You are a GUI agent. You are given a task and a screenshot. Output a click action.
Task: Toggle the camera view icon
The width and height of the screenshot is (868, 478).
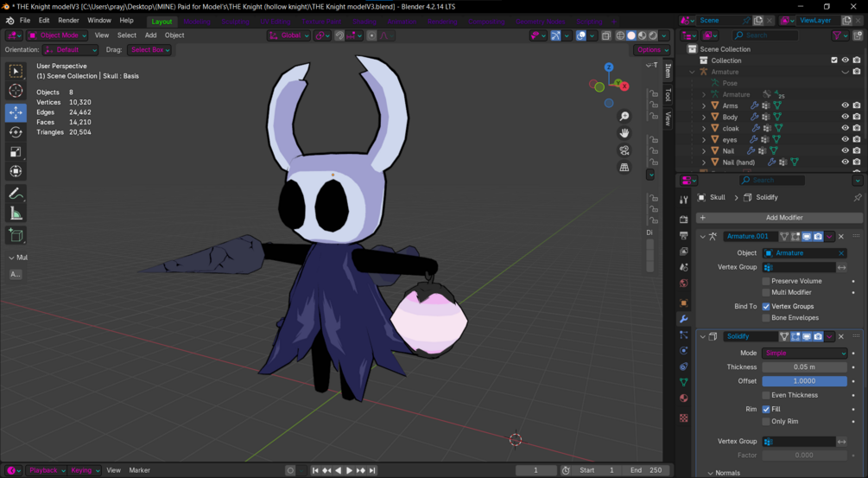[624, 150]
